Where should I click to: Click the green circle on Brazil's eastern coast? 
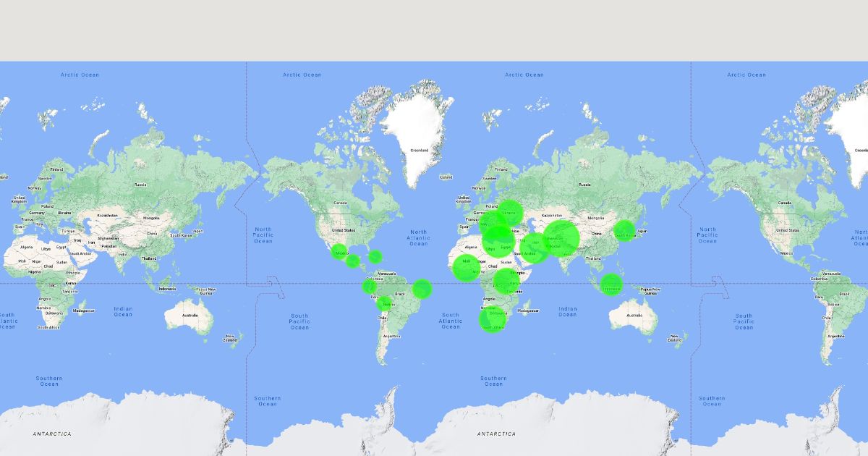pyautogui.click(x=422, y=289)
